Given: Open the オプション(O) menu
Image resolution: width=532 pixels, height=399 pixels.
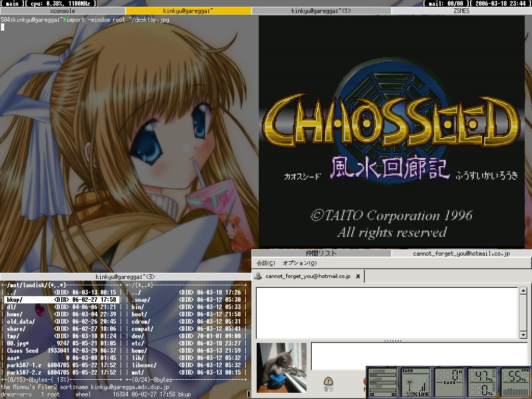Looking at the screenshot, I should 300,263.
